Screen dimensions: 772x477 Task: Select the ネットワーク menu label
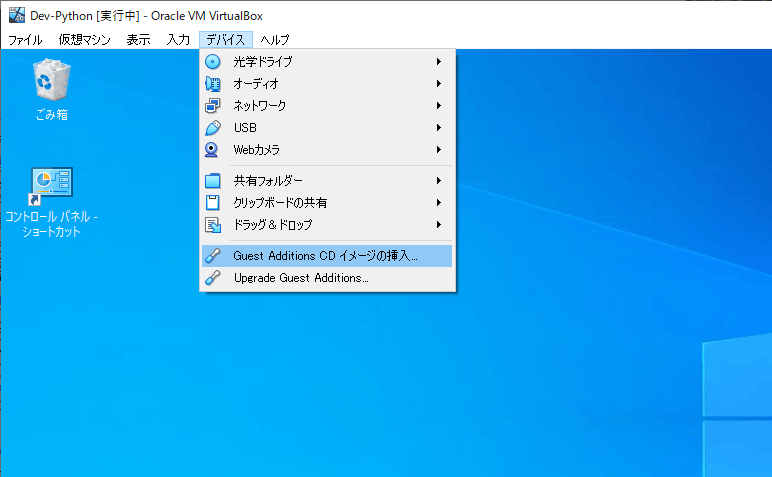(259, 105)
